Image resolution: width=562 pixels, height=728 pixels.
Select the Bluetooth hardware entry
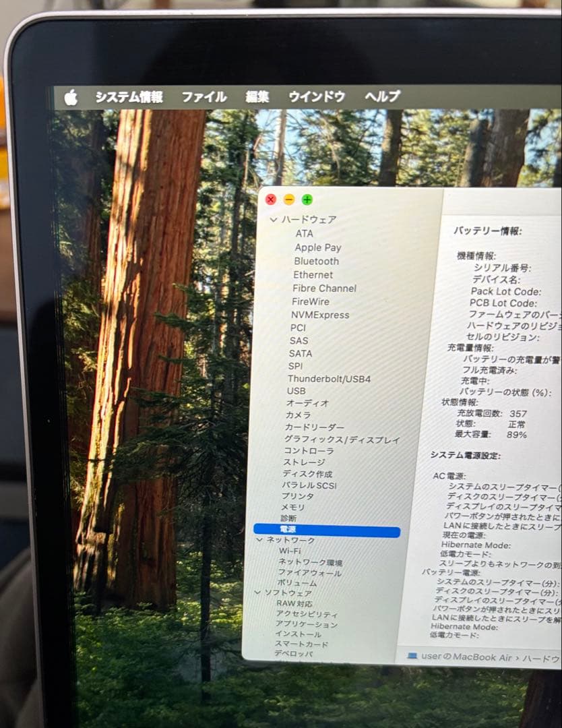[315, 262]
